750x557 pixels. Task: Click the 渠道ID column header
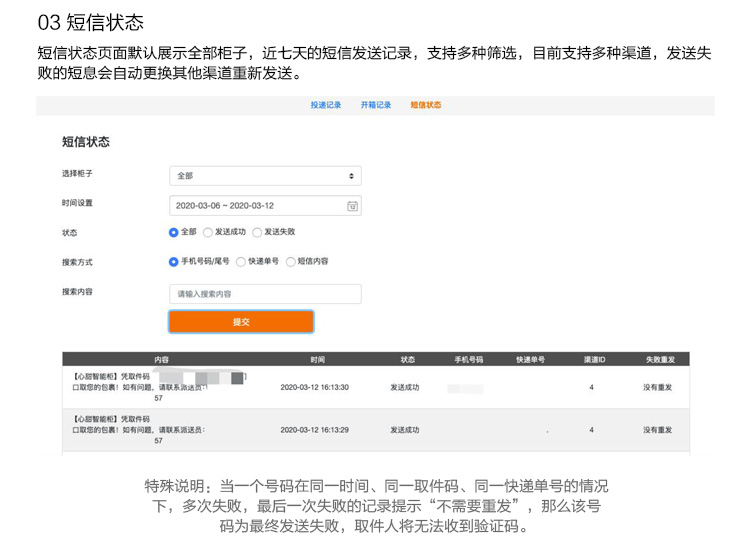pyautogui.click(x=594, y=358)
